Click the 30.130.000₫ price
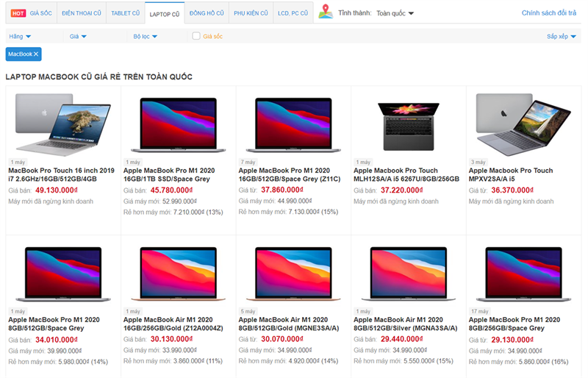The height and width of the screenshot is (378, 588). pos(172,339)
